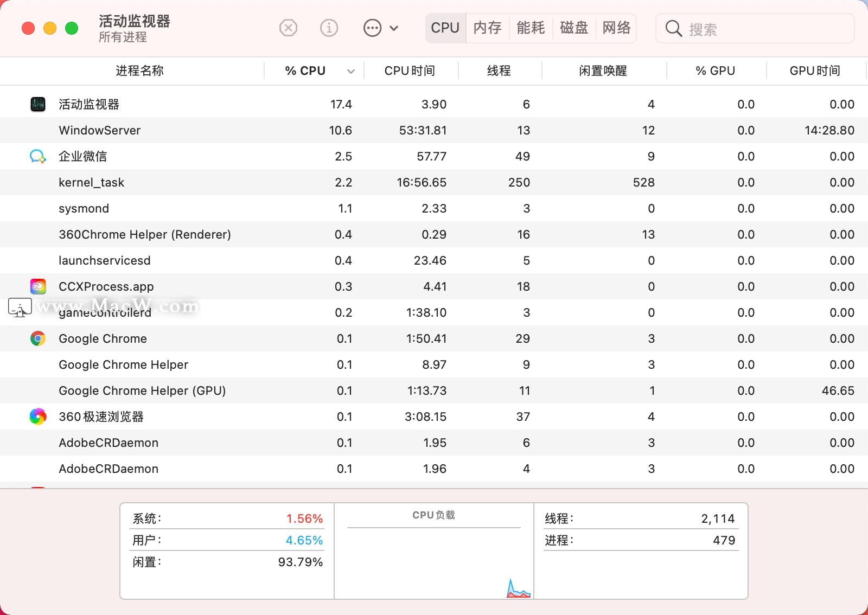Sort by 线程 column header

click(499, 71)
